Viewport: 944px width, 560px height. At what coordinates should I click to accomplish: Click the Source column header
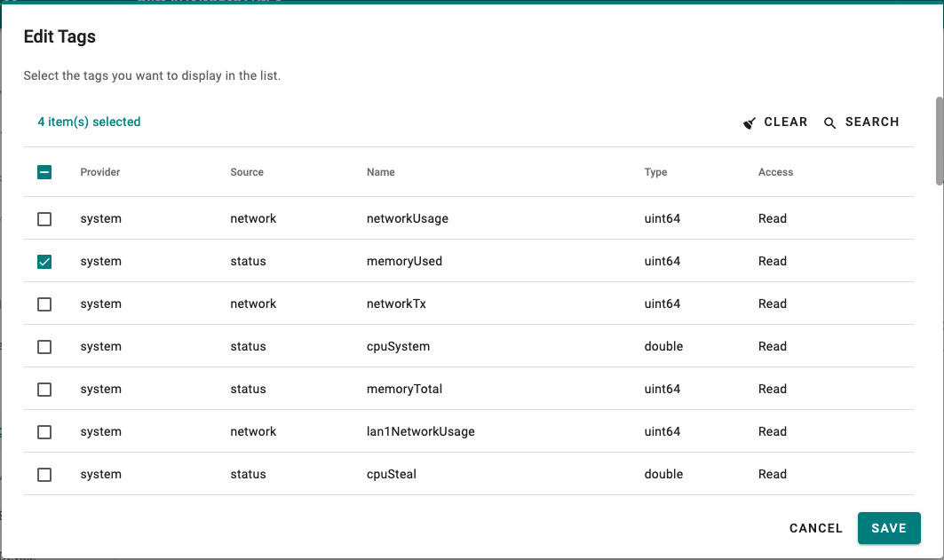click(x=247, y=172)
